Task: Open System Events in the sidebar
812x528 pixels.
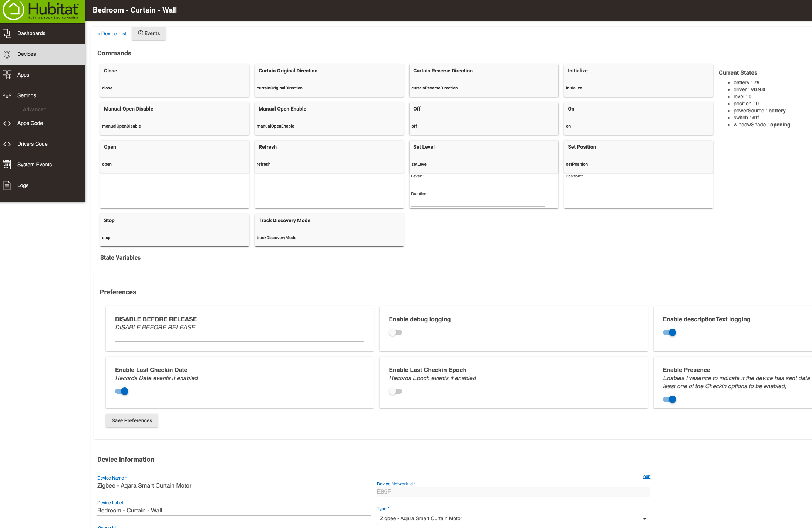Action: click(43, 165)
